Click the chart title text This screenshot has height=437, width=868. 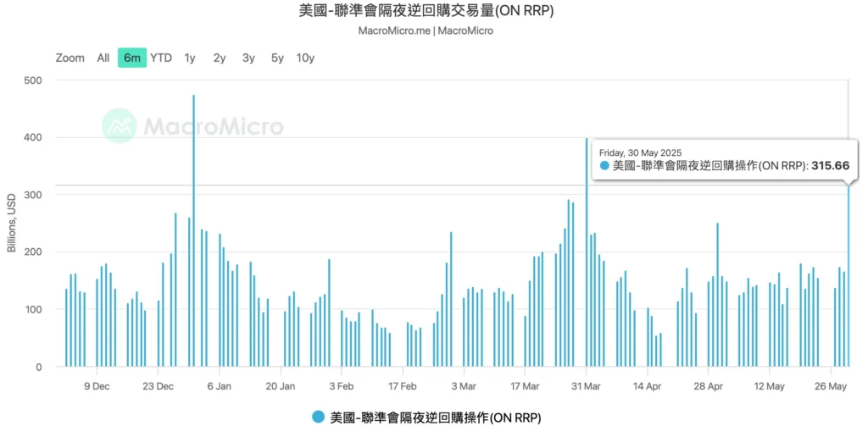[x=433, y=11]
